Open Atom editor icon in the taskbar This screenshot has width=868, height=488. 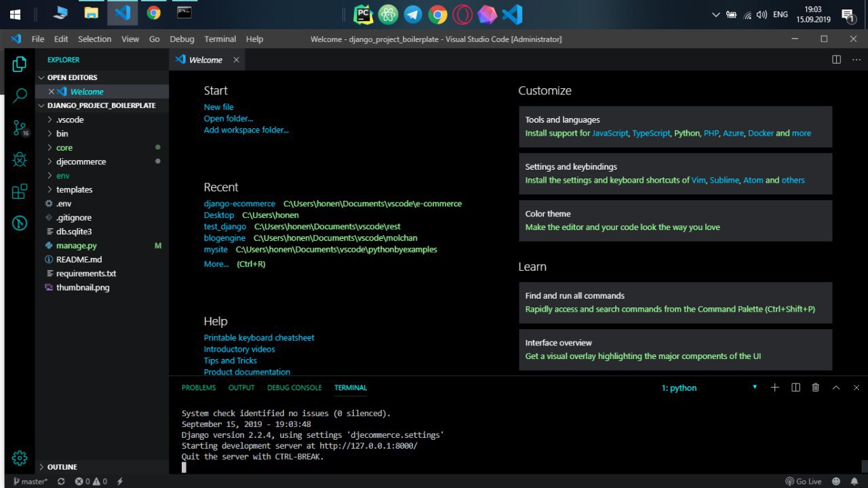click(388, 14)
